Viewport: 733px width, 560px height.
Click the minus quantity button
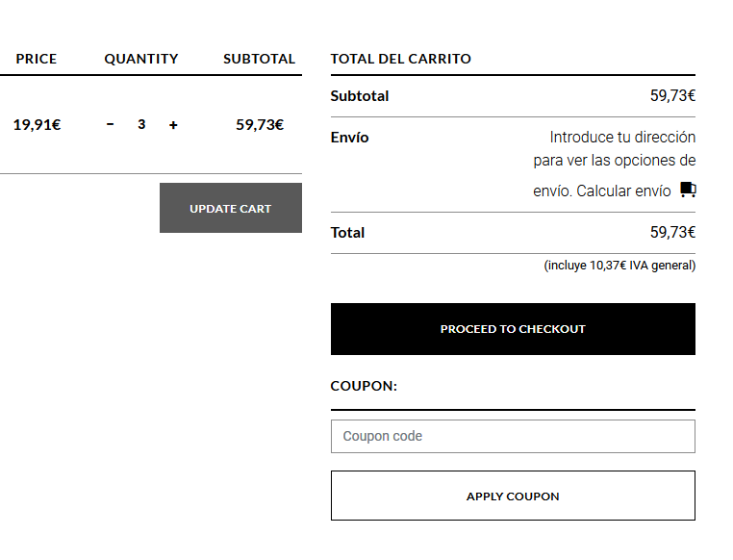tap(110, 124)
